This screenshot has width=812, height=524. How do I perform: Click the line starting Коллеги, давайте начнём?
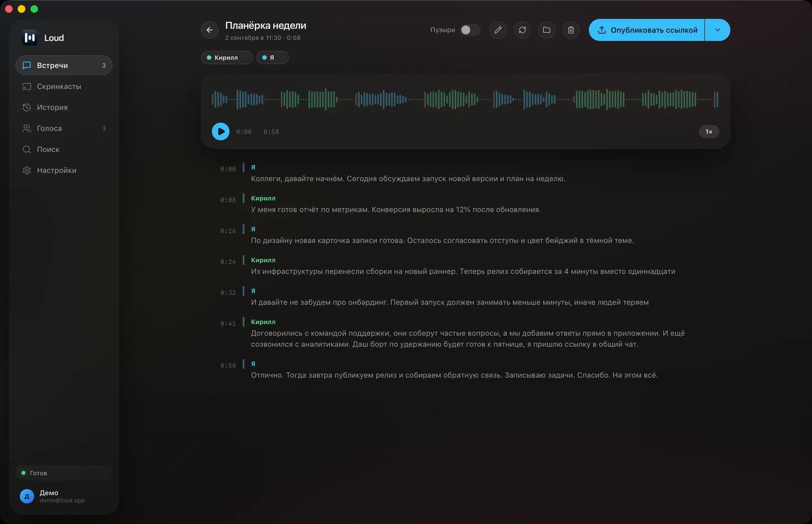tap(408, 179)
